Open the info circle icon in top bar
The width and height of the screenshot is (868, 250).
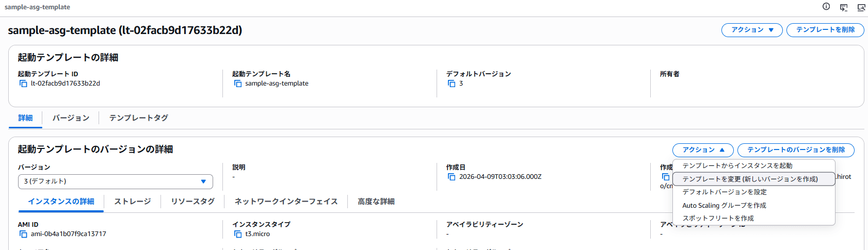[826, 7]
